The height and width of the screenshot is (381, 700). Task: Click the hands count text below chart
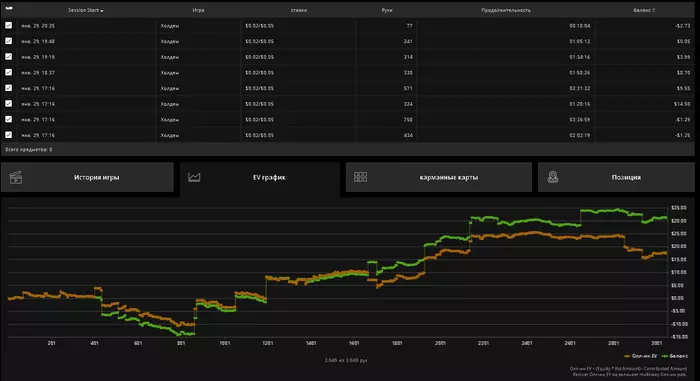click(x=346, y=360)
